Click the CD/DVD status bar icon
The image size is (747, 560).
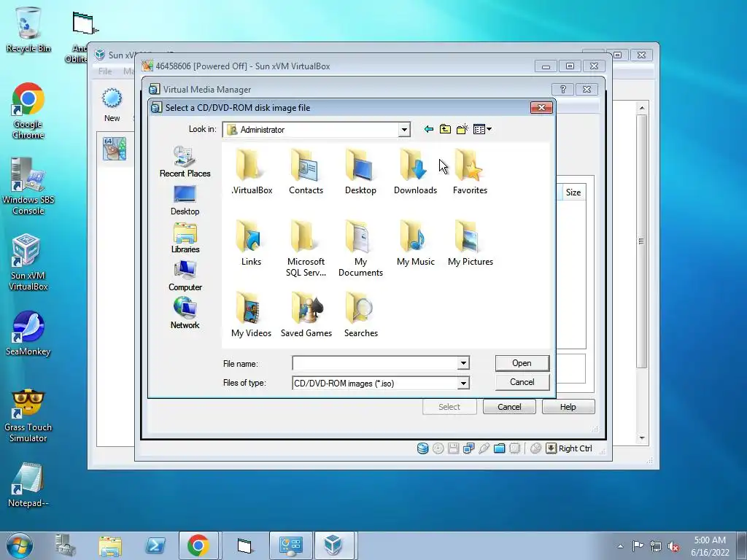pyautogui.click(x=438, y=448)
